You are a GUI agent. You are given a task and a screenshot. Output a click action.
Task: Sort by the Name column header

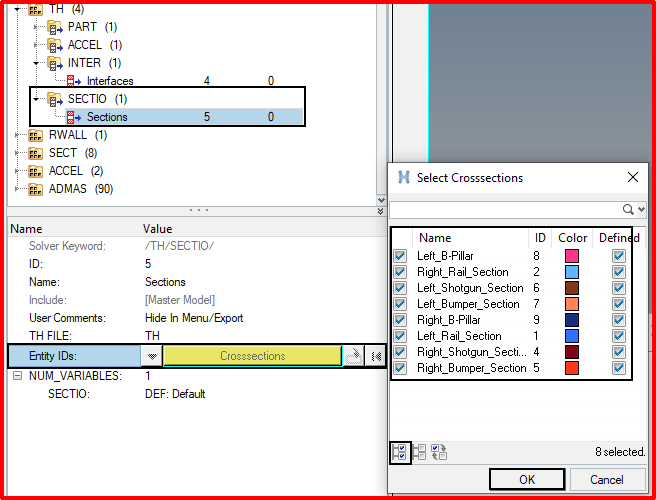click(470, 238)
